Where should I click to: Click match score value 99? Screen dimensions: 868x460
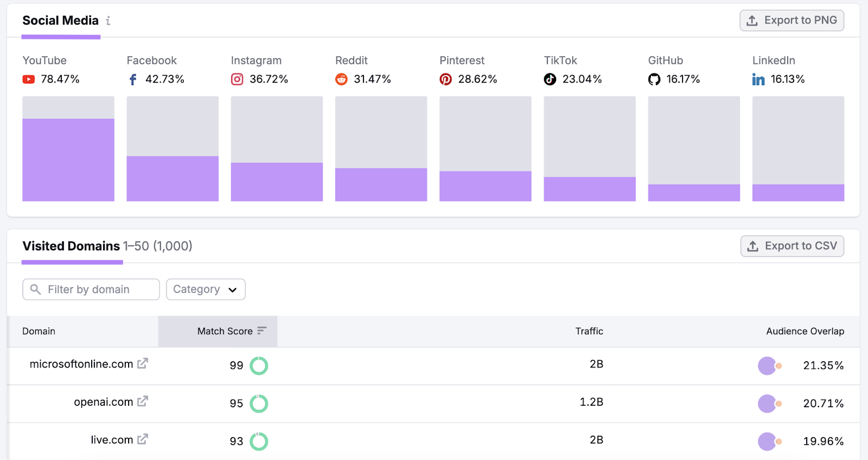[x=237, y=366]
